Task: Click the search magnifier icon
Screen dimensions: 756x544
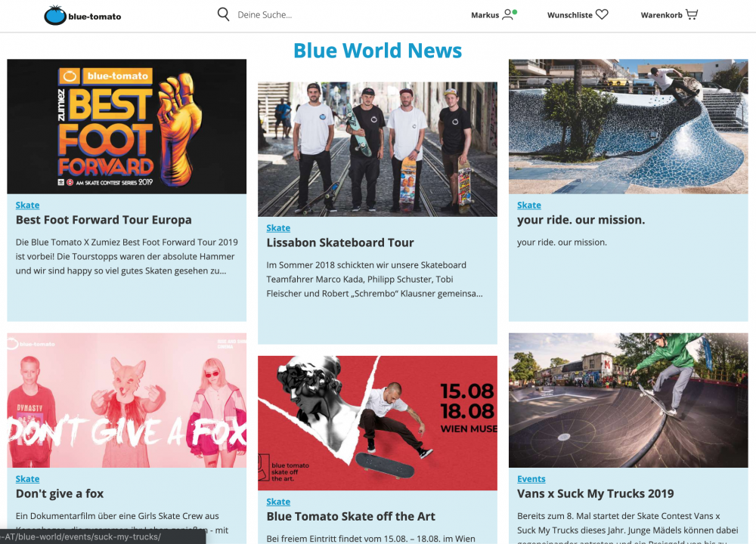Action: click(223, 14)
